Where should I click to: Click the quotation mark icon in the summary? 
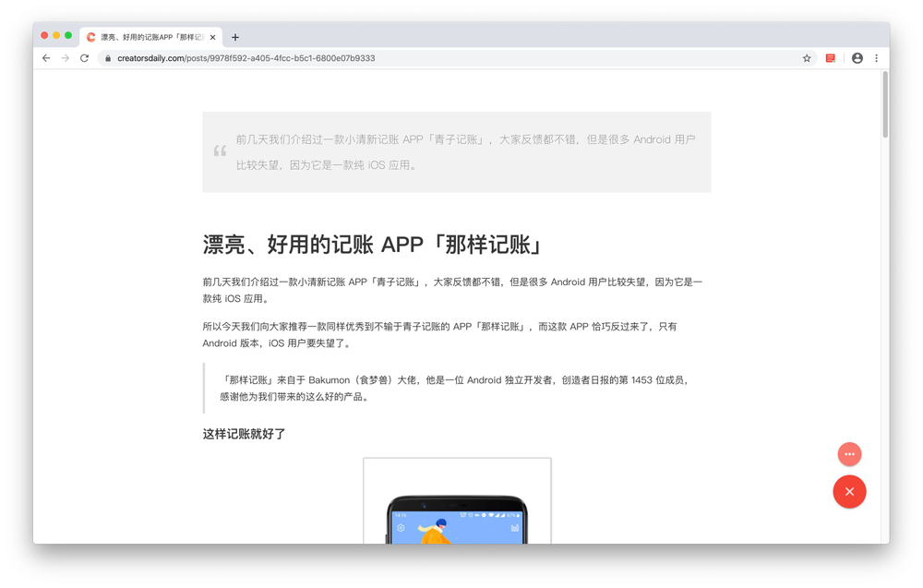(x=221, y=150)
